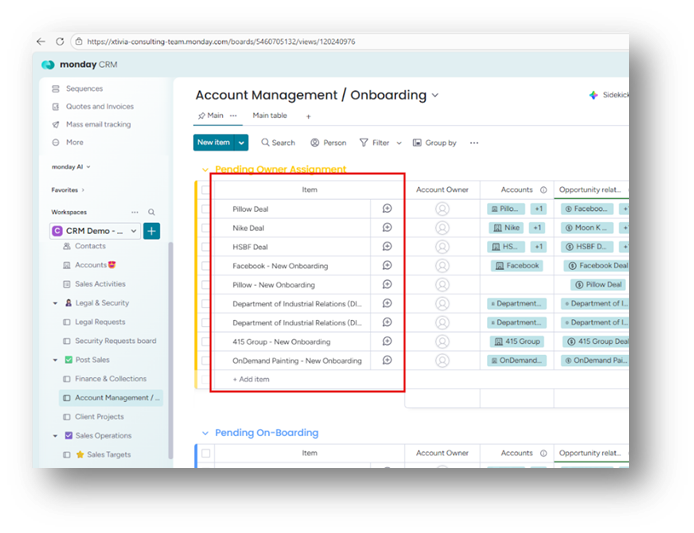Click the search icon in Workspaces header
This screenshot has width=694, height=533.
pos(152,212)
